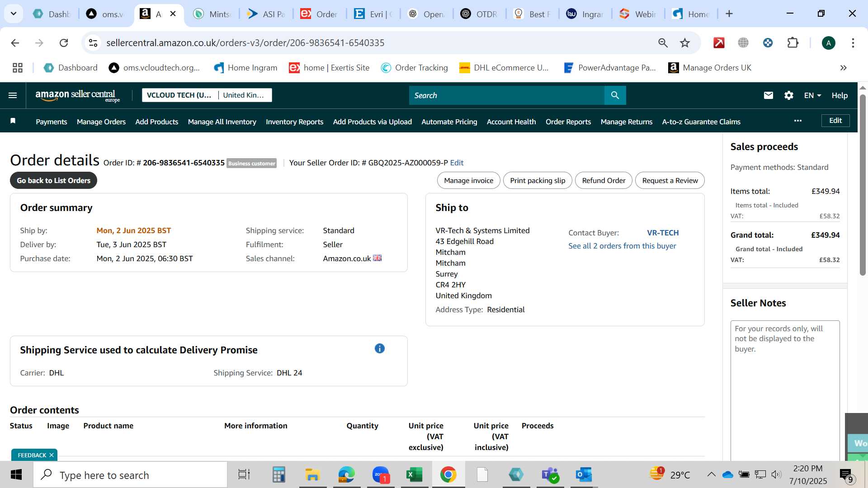This screenshot has width=868, height=488.
Task: Click See all 2 orders from this buyer
Action: point(622,246)
